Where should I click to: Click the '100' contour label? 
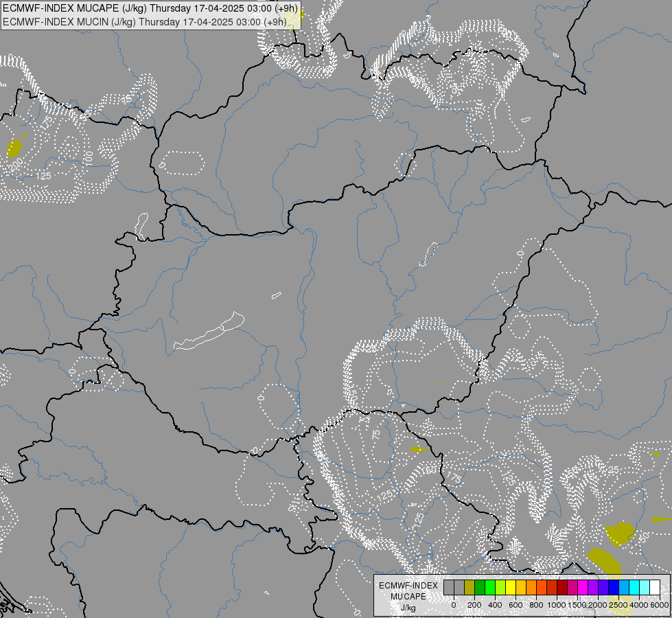coord(89,158)
